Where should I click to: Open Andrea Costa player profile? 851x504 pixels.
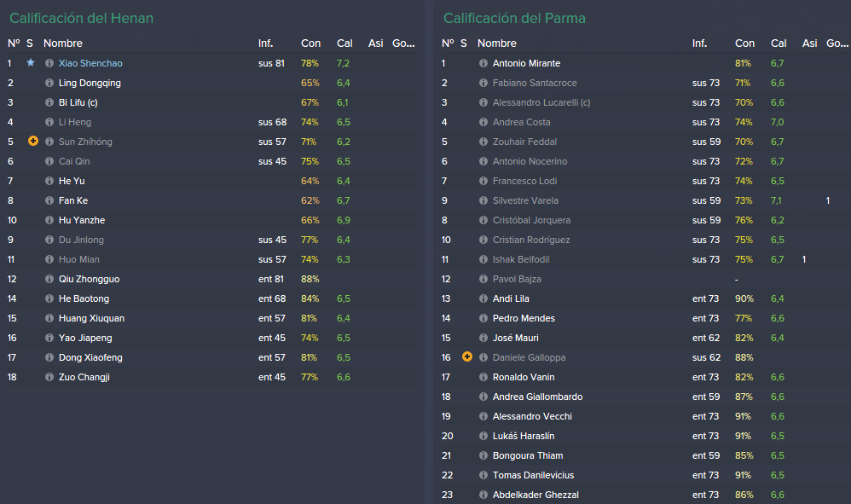tap(522, 122)
